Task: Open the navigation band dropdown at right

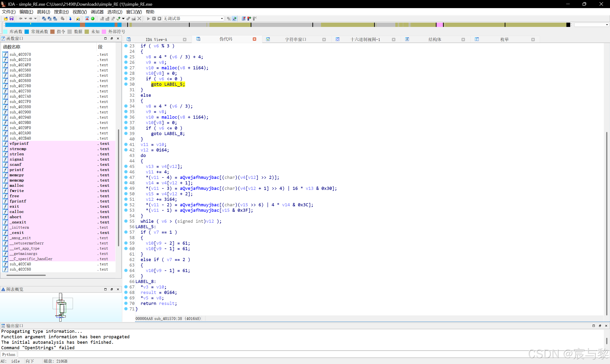Action: [x=607, y=25]
